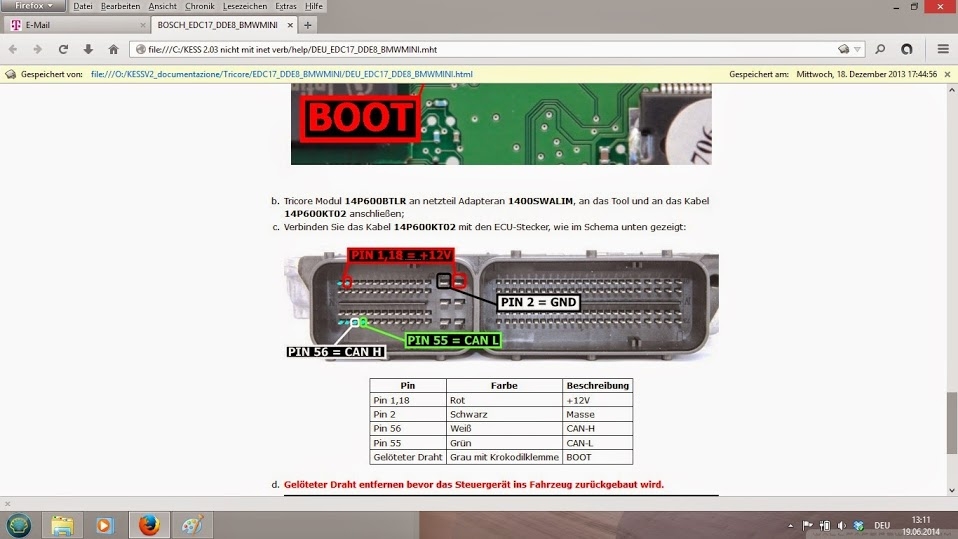This screenshot has height=539, width=958.
Task: Open the Extras menu
Action: pyautogui.click(x=285, y=6)
